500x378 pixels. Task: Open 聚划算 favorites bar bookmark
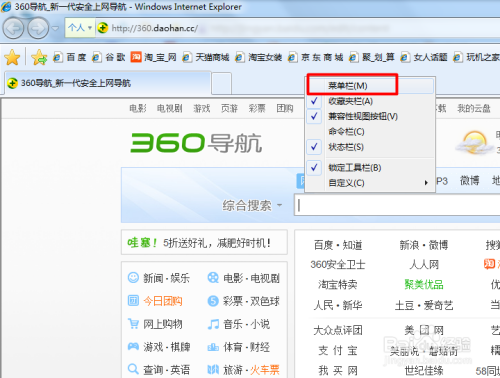pos(372,57)
